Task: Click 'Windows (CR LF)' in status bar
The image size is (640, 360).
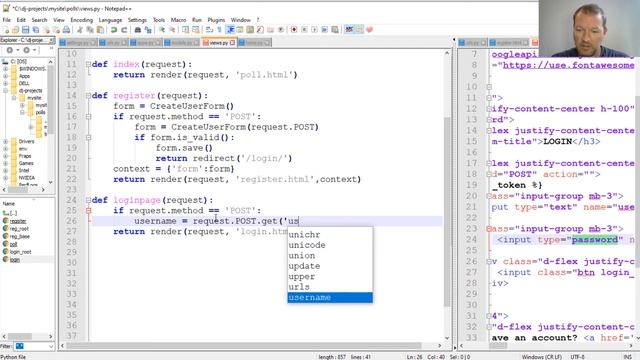Action: point(541,357)
